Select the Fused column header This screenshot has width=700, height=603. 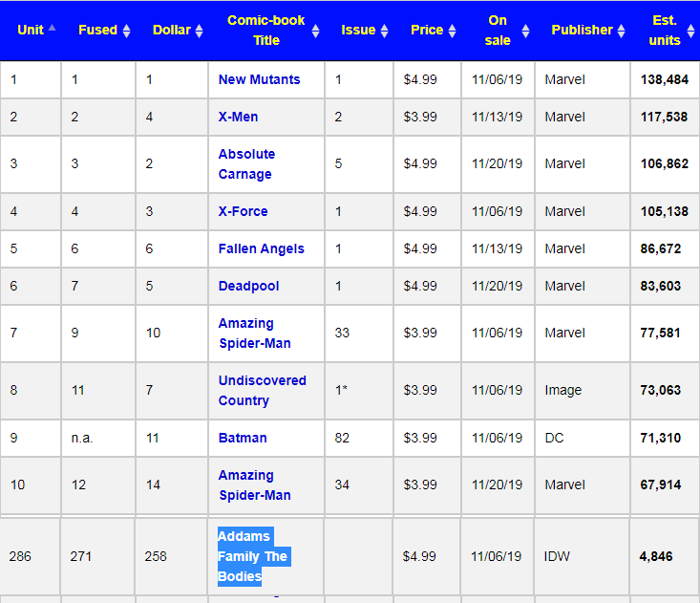pyautogui.click(x=97, y=30)
